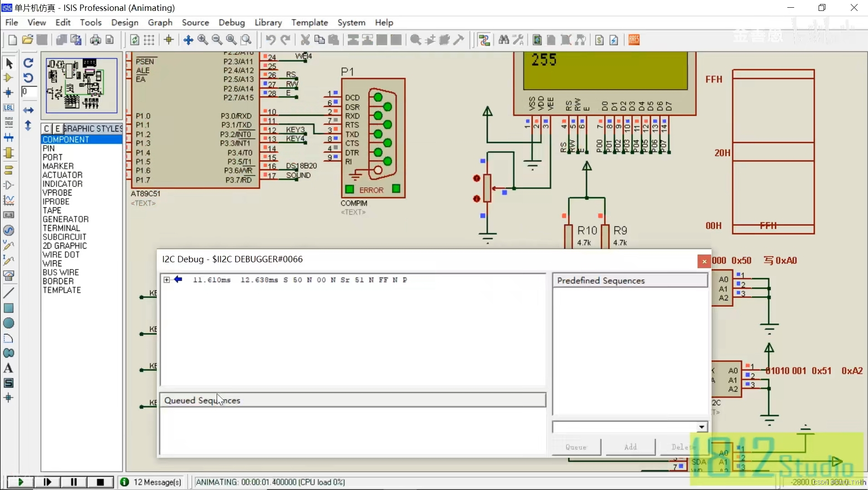Click the Zoom In magnifier toolbar icon

point(203,40)
